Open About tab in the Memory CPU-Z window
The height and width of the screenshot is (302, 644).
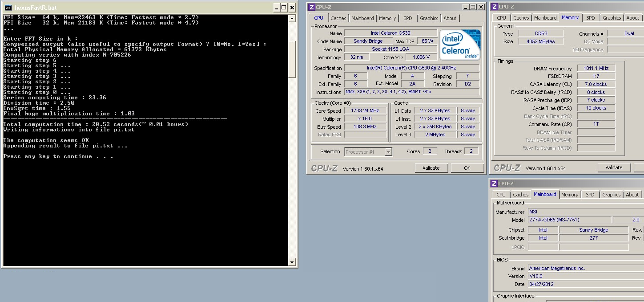(x=633, y=18)
